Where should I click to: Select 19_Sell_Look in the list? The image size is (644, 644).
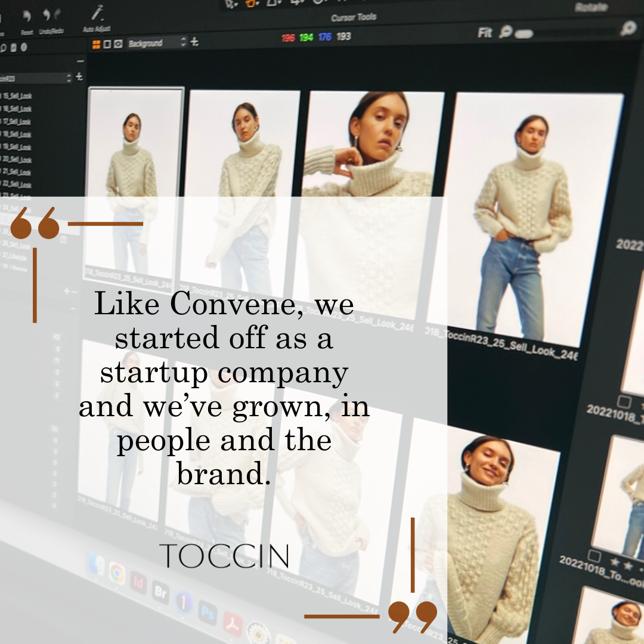17,147
